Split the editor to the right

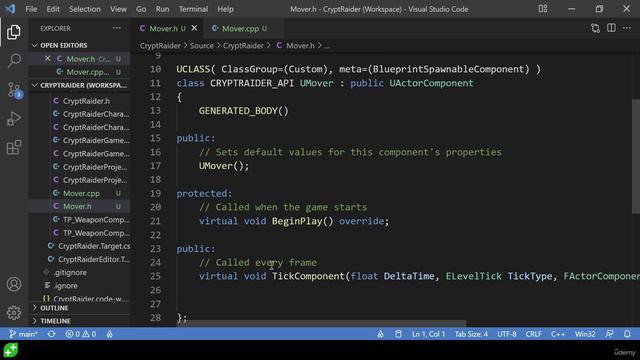[x=611, y=28]
